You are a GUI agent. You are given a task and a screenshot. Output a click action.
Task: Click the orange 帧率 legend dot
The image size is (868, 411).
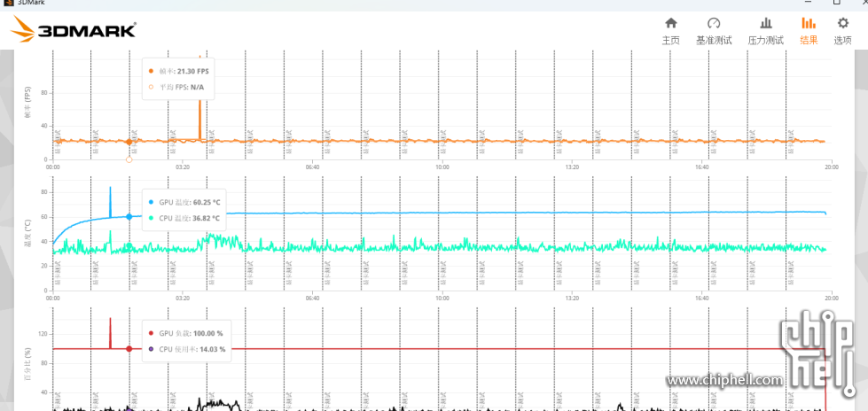[x=151, y=70]
